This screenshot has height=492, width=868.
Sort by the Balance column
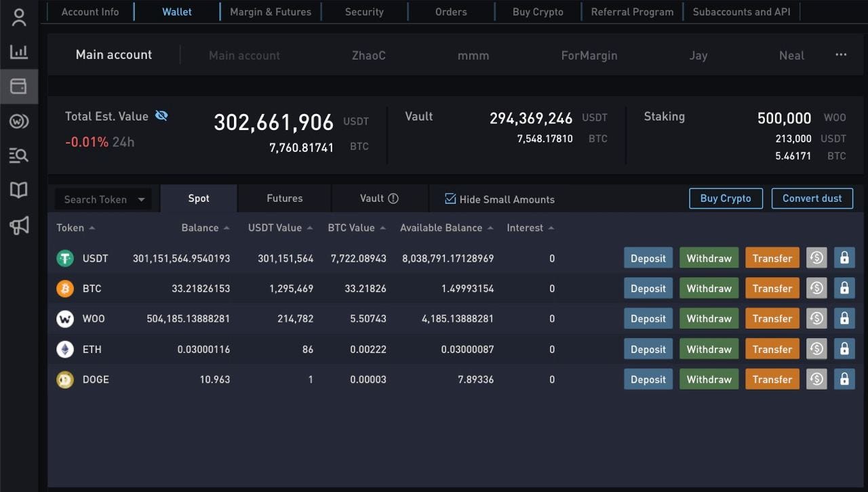205,228
